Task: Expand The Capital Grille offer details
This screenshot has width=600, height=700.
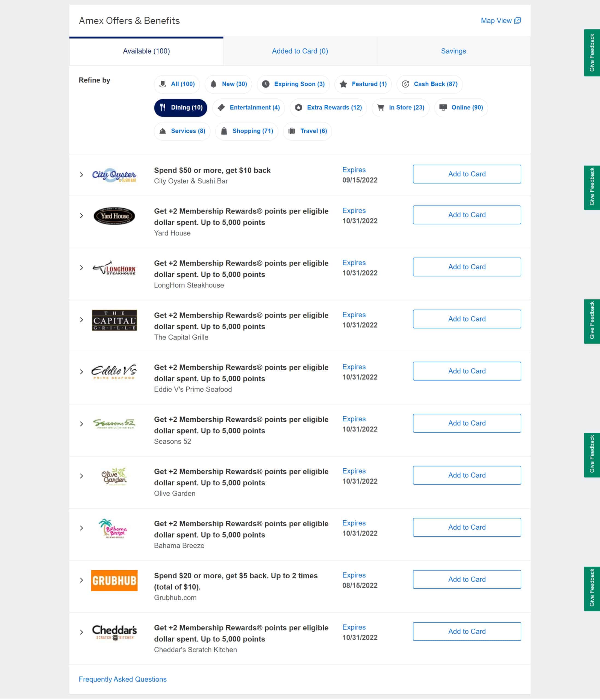Action: pos(81,320)
